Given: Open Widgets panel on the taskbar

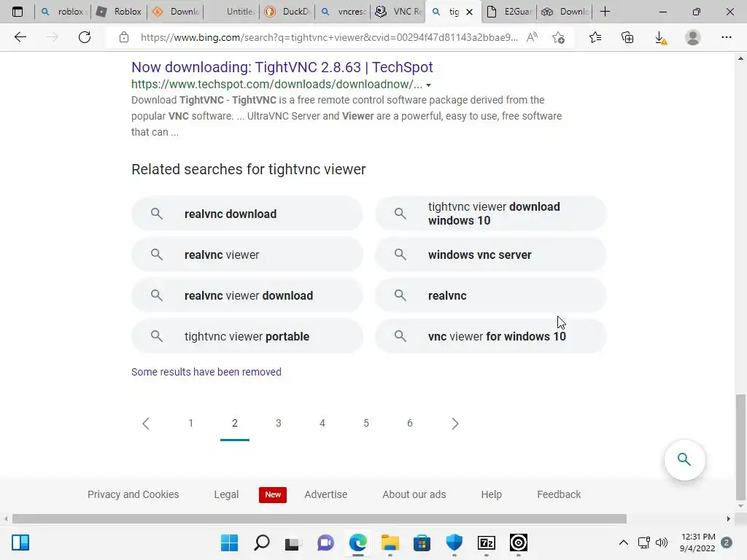Looking at the screenshot, I should click(x=20, y=542).
